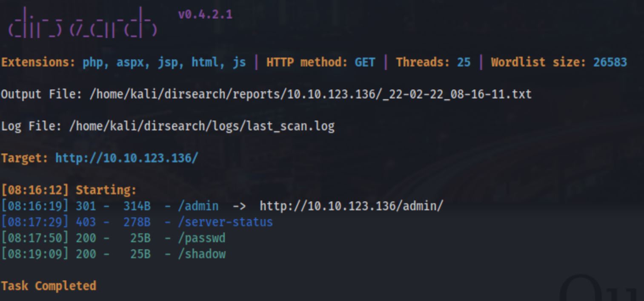The height and width of the screenshot is (301, 644).
Task: Click the Wordlist size value 26583
Action: [610, 62]
